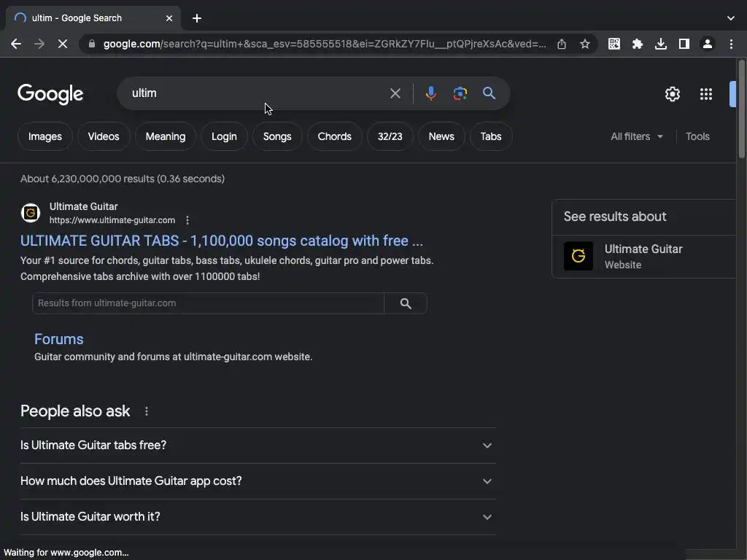Screen dimensions: 747x560
Task: View site information via lock icon
Action: (x=92, y=44)
